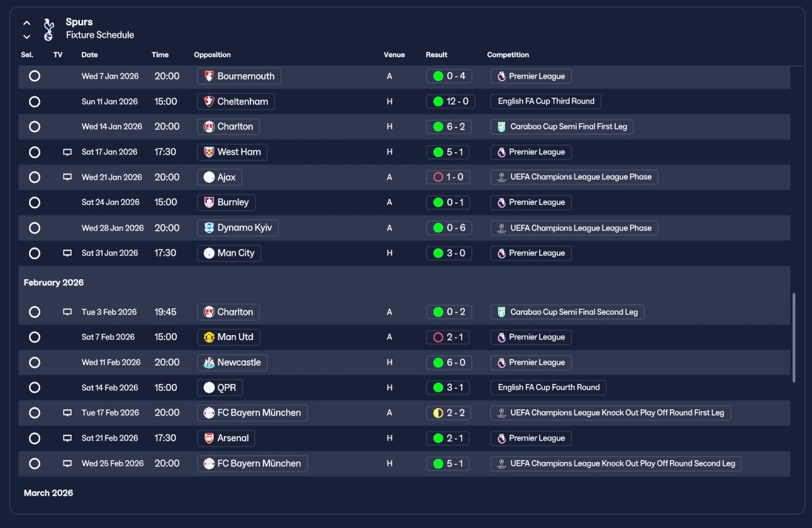
Task: Open Champions League Knock Out Play Off Second Leg
Action: (616, 464)
